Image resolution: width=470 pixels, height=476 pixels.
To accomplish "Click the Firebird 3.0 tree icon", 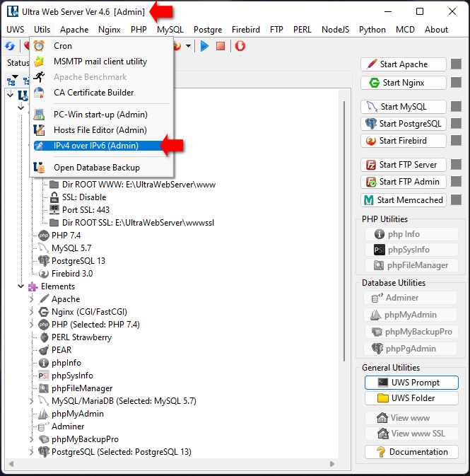I will click(44, 274).
